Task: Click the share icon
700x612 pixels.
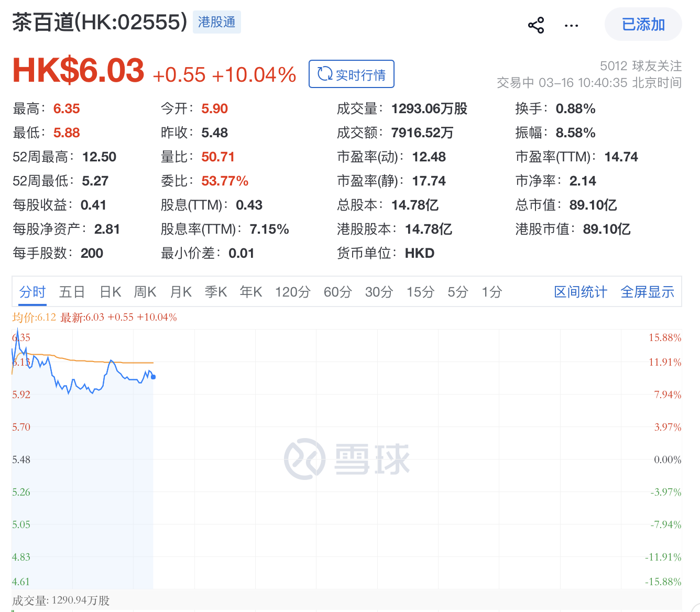Action: tap(535, 25)
